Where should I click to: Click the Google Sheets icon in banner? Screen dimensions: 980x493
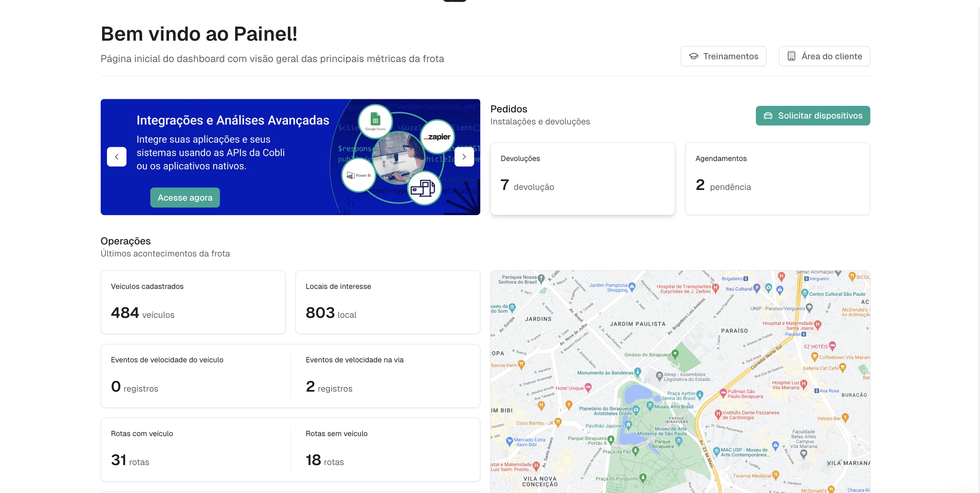coord(375,121)
